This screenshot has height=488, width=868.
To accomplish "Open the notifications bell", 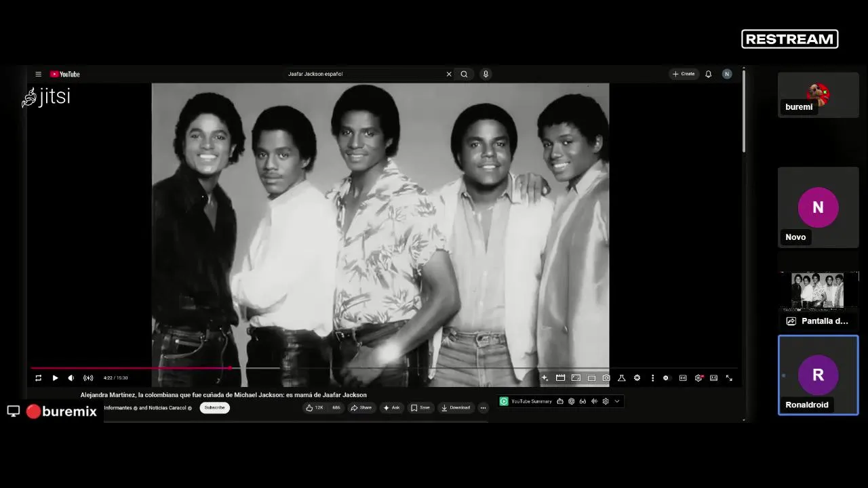I will click(708, 74).
